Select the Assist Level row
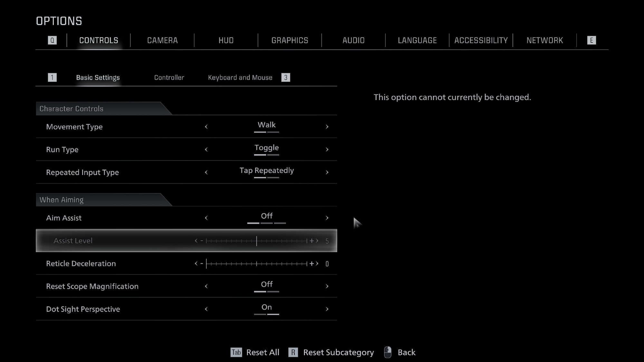 pos(129,241)
